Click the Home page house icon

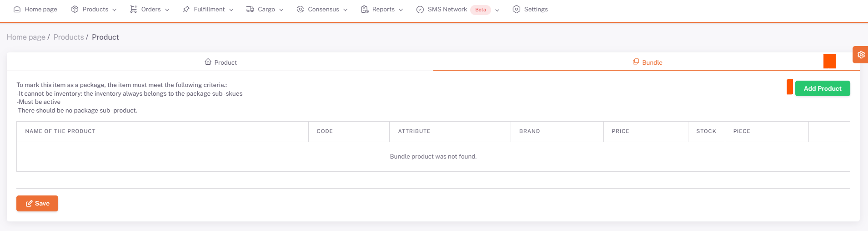pyautogui.click(x=17, y=9)
